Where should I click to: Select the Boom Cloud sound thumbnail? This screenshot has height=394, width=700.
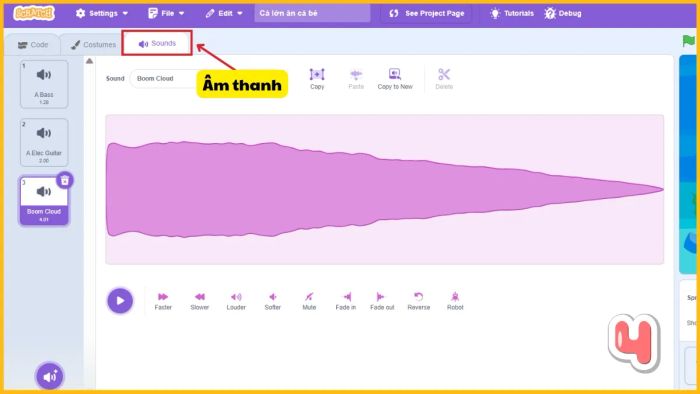tap(44, 201)
